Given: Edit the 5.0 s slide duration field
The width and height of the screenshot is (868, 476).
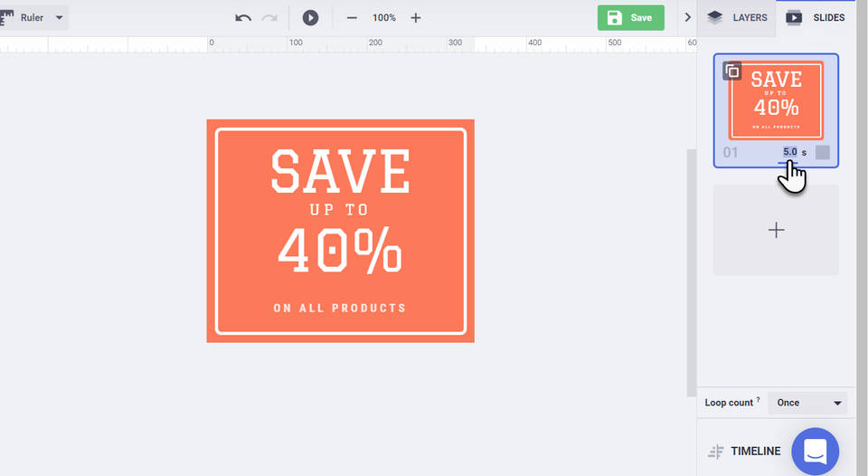Looking at the screenshot, I should click(789, 152).
